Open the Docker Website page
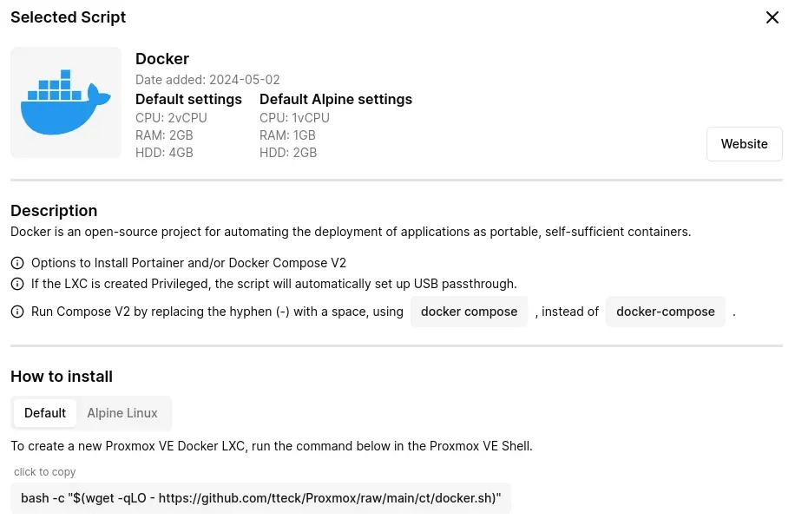Screen dimensions: 795x532 pos(744,143)
